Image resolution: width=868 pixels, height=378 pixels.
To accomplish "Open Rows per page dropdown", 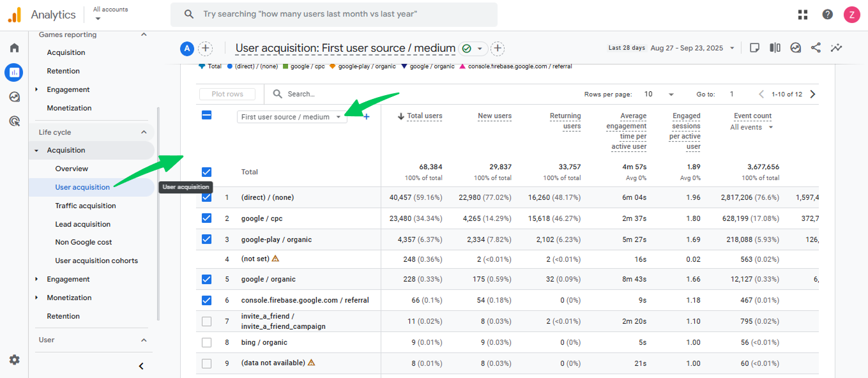I will [x=659, y=94].
